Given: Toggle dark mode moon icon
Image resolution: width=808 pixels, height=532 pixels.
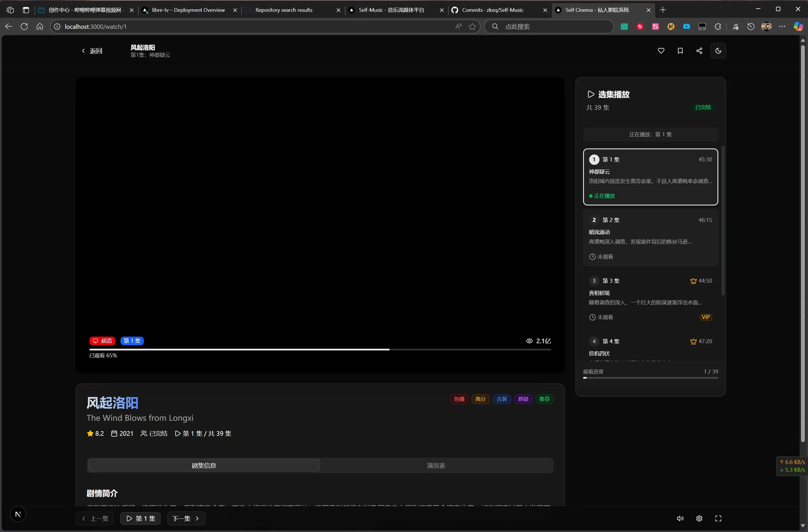Looking at the screenshot, I should [x=718, y=51].
